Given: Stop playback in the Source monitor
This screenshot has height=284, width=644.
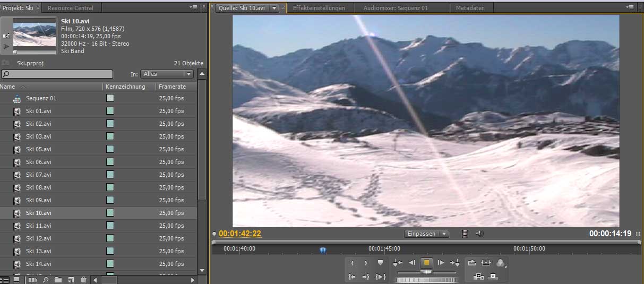Looking at the screenshot, I should click(x=426, y=263).
